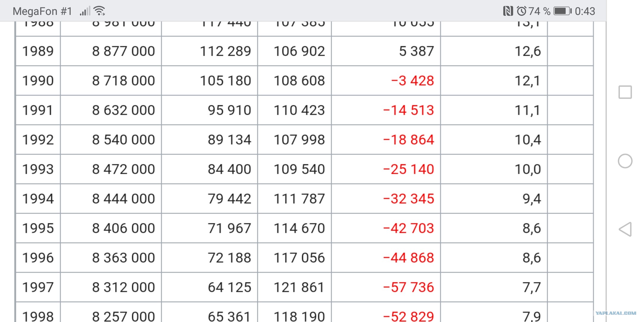Select the 109 540 deaths cell
The height and width of the screenshot is (322, 644).
295,169
